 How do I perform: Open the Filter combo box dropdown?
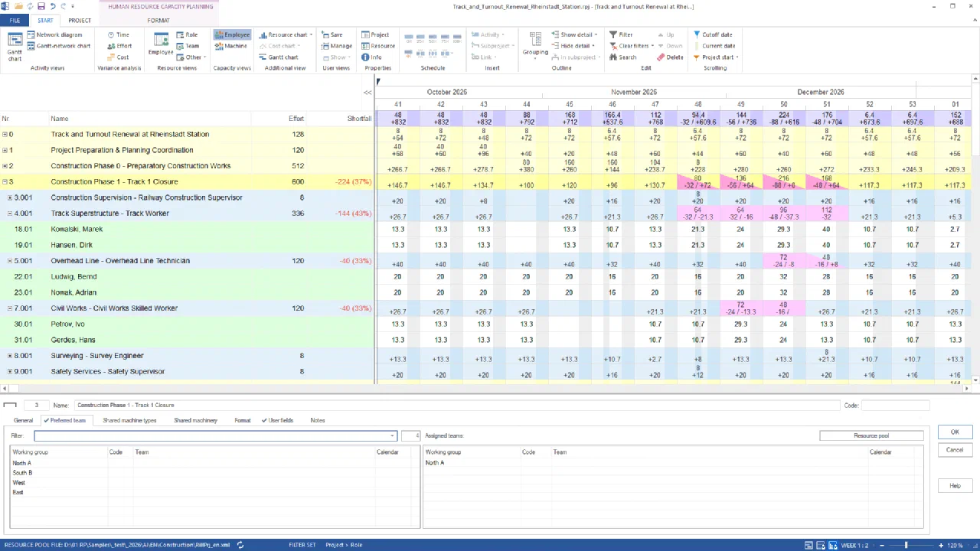click(x=393, y=435)
